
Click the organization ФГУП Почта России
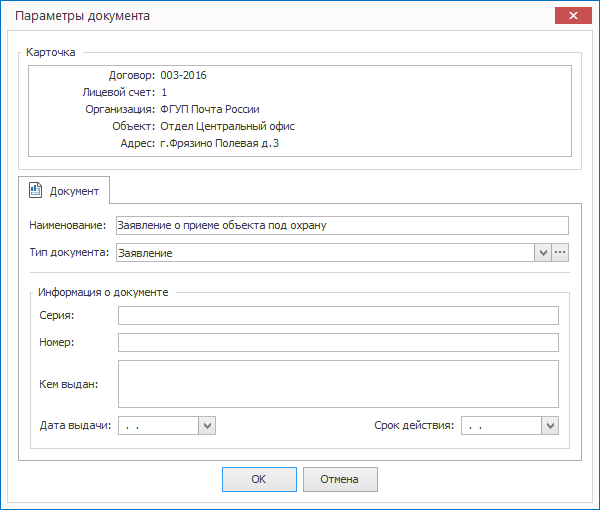210,109
